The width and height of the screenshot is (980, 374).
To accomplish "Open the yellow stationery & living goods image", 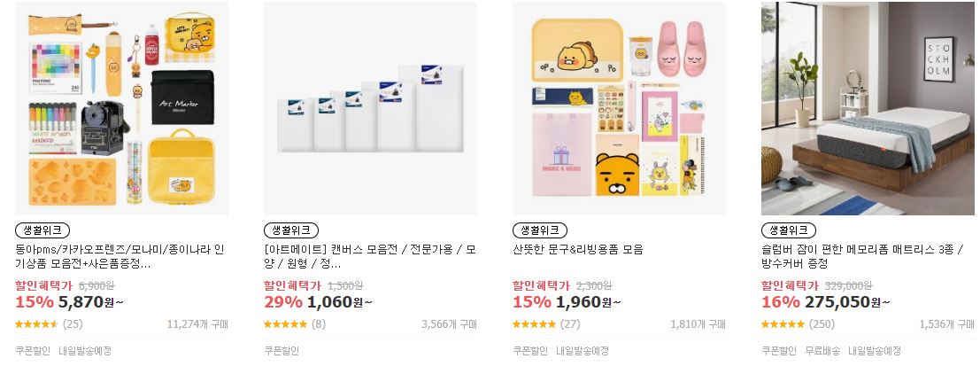I will (620, 108).
